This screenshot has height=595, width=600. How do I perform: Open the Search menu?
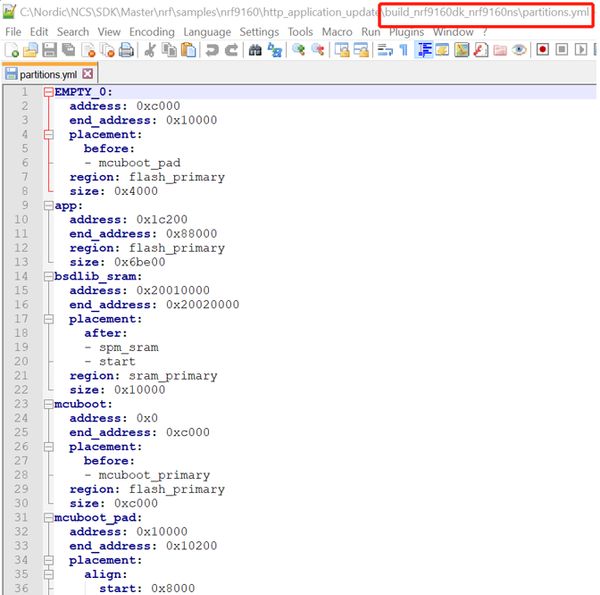coord(73,32)
